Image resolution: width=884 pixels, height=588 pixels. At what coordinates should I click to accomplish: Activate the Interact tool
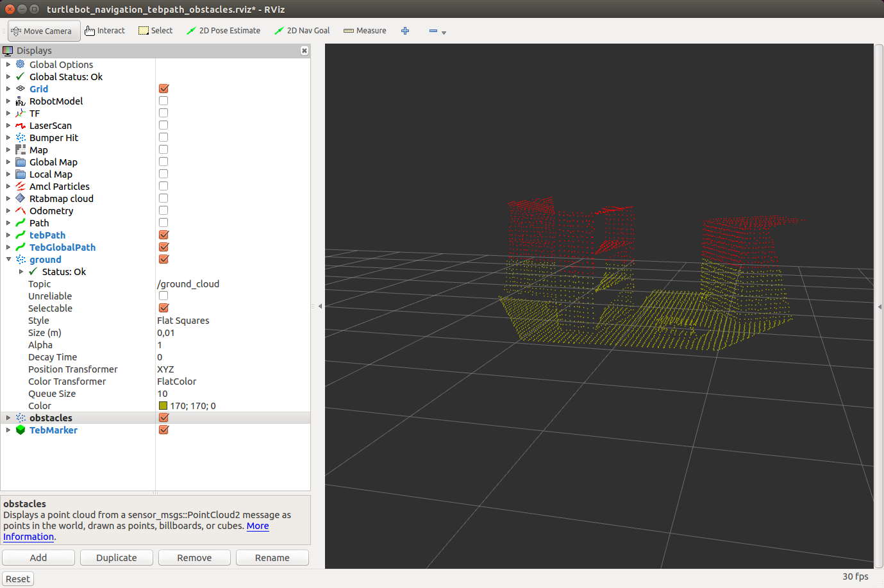pos(105,31)
